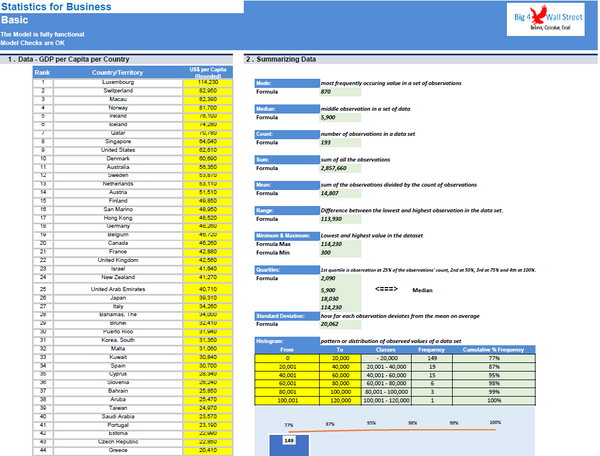600x456 pixels.
Task: Click the Formula Min result 300
Action: click(x=340, y=253)
